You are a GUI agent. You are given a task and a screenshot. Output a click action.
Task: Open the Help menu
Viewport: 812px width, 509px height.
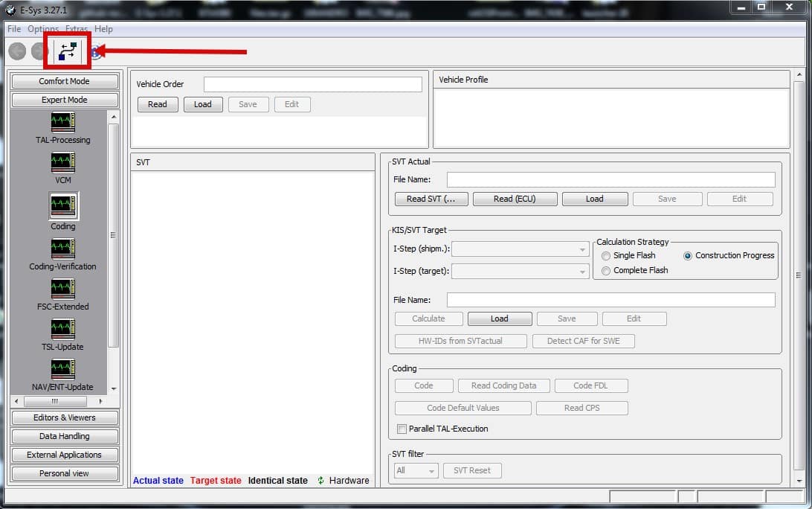click(103, 29)
